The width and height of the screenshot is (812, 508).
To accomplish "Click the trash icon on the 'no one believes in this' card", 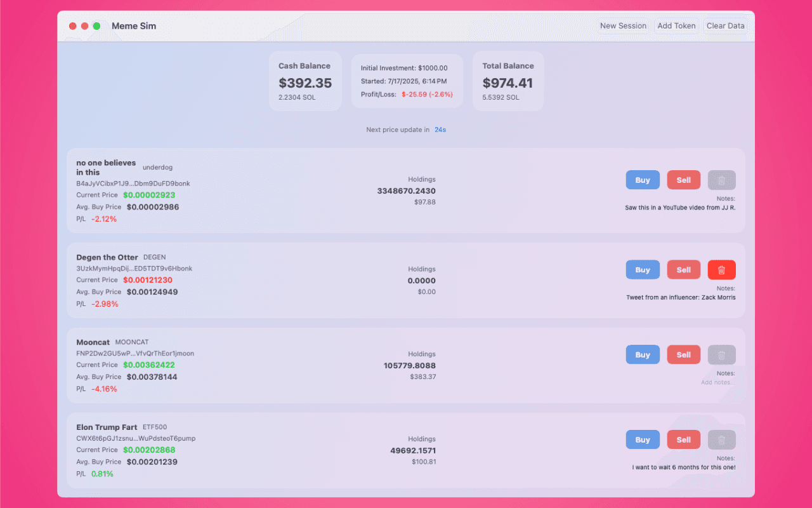I will pyautogui.click(x=721, y=180).
